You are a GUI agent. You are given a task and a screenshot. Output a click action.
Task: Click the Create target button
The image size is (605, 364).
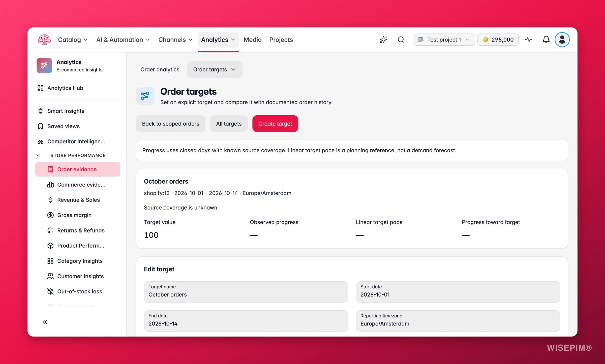click(275, 124)
